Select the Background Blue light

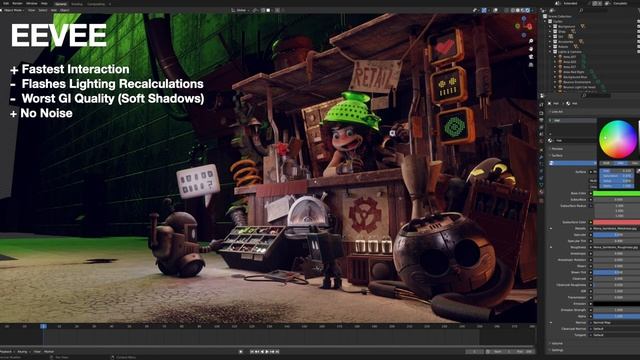point(576,77)
